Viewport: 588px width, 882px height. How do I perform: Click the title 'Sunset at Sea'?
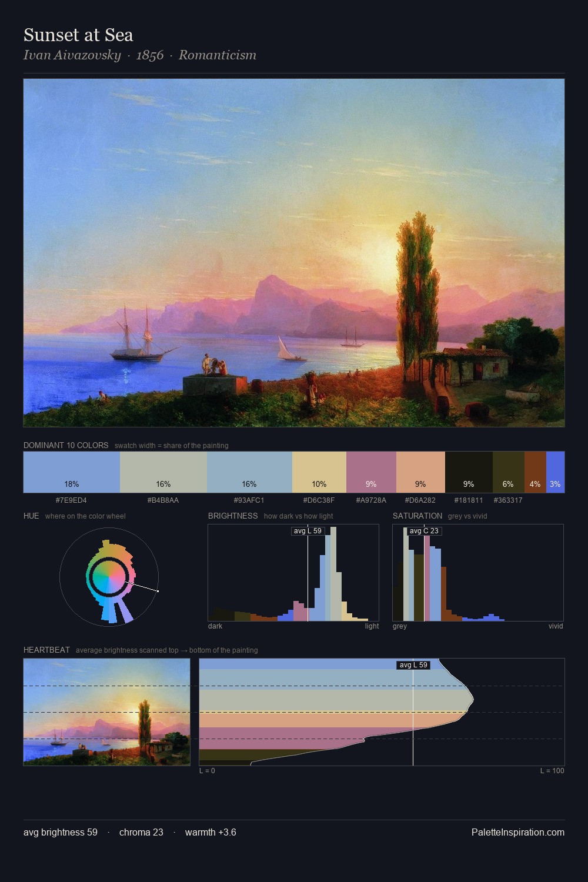coord(78,35)
